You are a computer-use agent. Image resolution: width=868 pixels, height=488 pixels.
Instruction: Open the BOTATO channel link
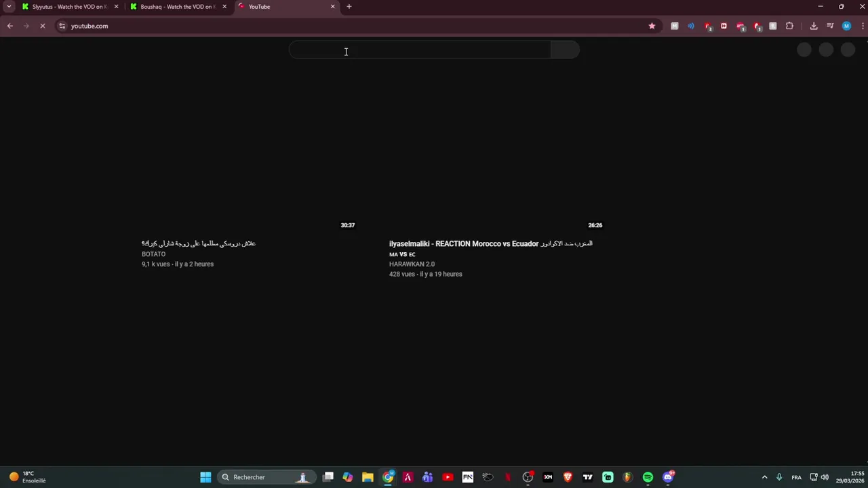[x=153, y=254]
